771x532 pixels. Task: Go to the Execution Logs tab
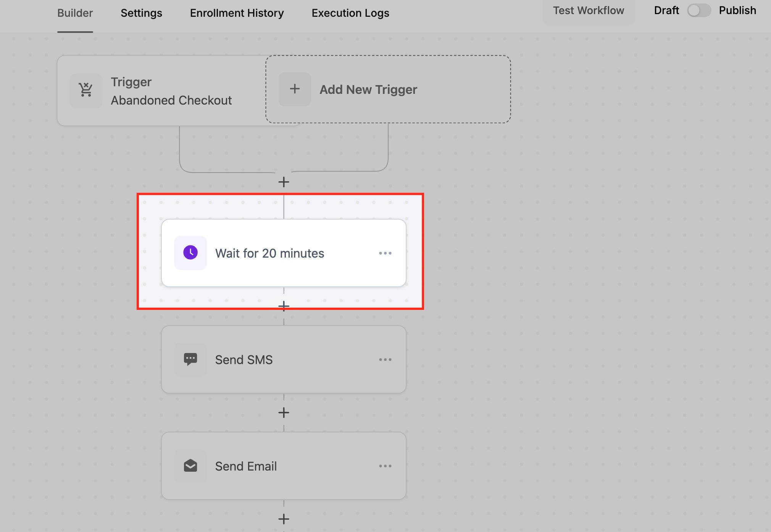[x=350, y=13]
